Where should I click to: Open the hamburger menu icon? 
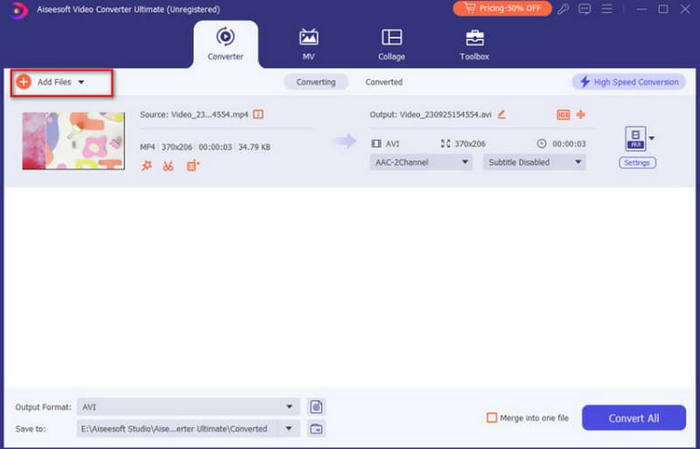click(607, 9)
